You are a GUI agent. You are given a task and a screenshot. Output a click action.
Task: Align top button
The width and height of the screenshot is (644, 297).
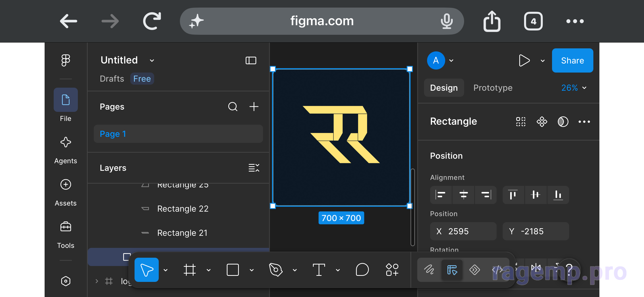point(513,195)
